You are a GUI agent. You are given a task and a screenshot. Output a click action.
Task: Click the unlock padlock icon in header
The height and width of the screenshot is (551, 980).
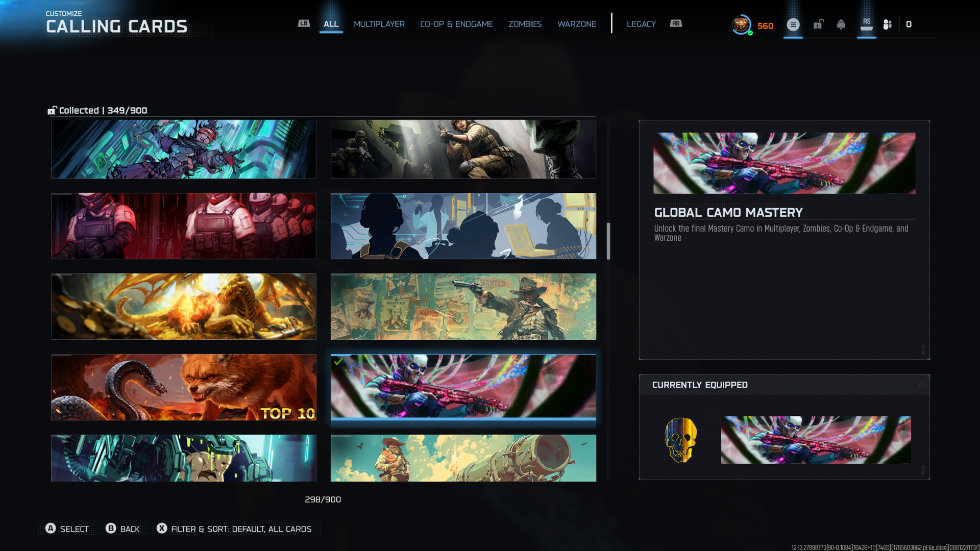[818, 24]
